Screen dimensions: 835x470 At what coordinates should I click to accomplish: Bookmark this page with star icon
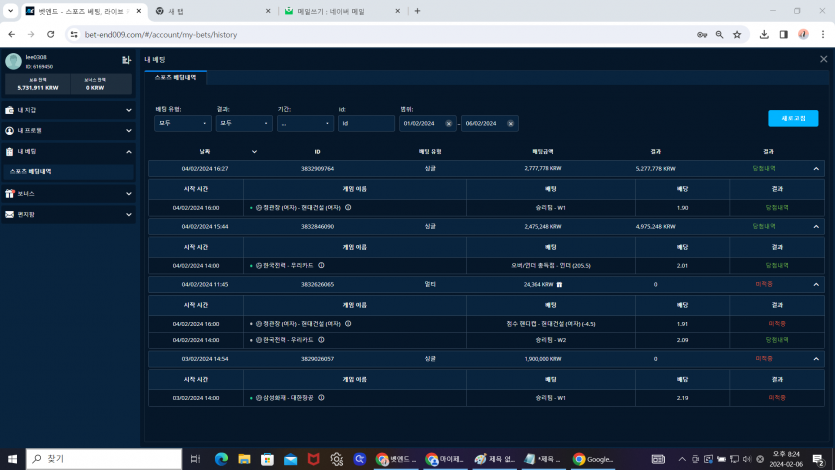tap(737, 35)
